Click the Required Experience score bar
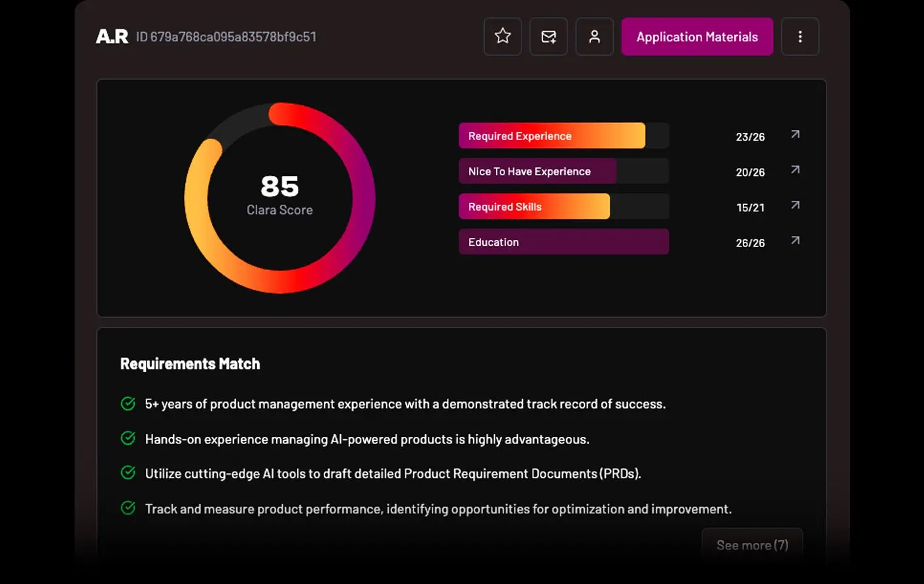Image resolution: width=924 pixels, height=584 pixels. pos(563,135)
